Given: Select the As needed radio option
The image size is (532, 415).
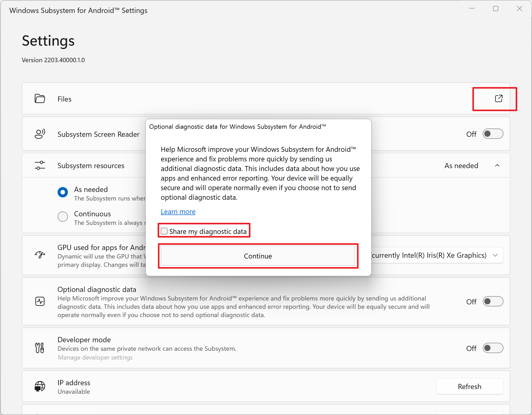Looking at the screenshot, I should 63,192.
